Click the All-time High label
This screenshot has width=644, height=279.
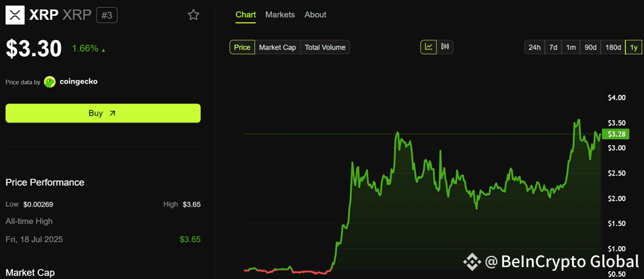(29, 222)
